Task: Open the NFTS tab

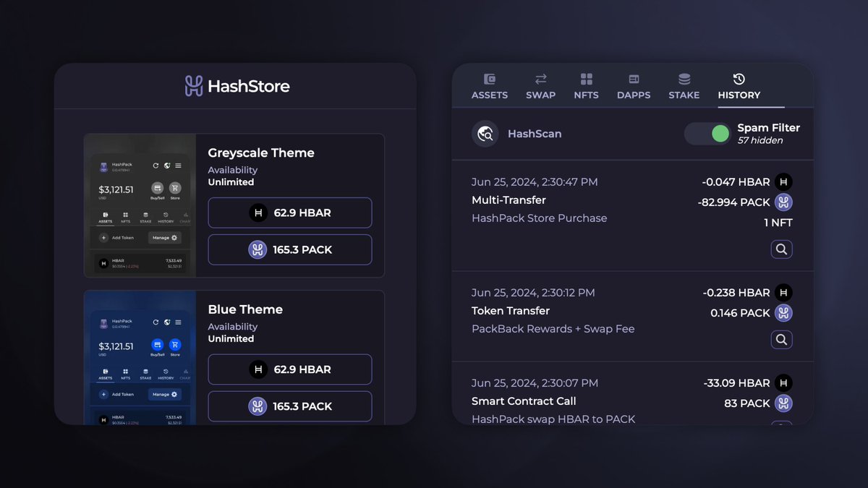Action: 586,87
